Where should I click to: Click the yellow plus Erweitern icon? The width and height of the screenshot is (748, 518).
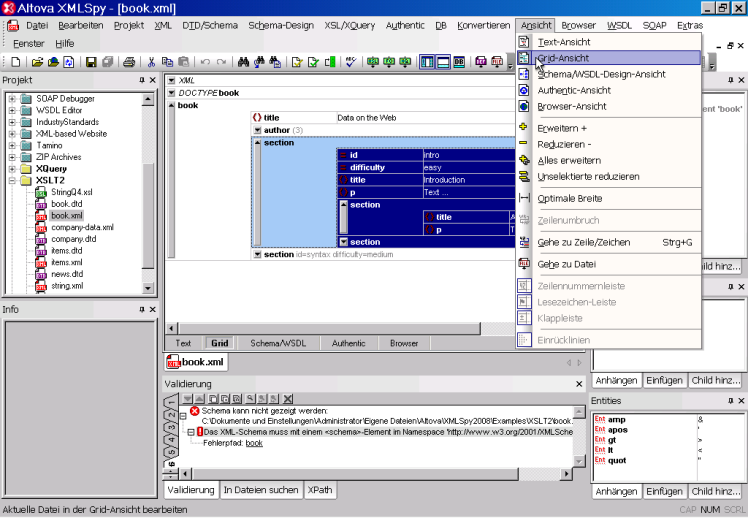click(523, 127)
